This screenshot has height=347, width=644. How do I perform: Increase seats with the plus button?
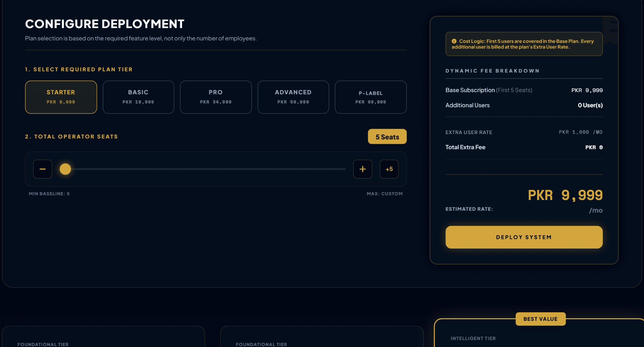pyautogui.click(x=363, y=169)
